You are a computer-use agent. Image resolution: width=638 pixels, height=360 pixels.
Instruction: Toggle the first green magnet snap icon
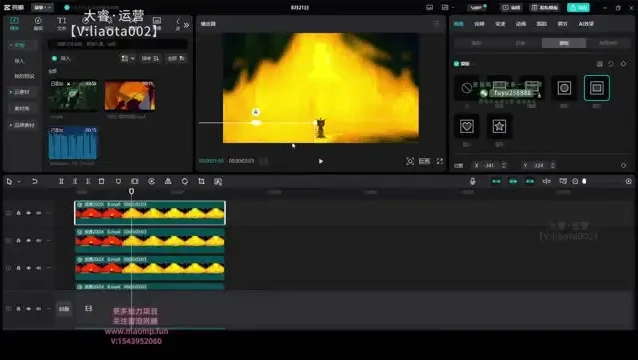496,181
